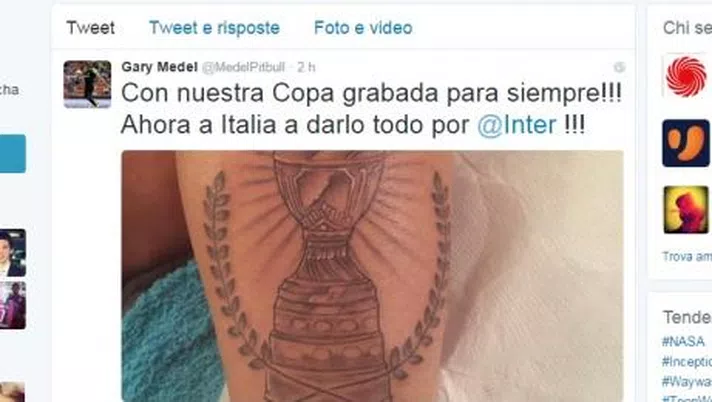Open the yellow-framed suggested account avatar
712x402 pixels.
(x=686, y=209)
